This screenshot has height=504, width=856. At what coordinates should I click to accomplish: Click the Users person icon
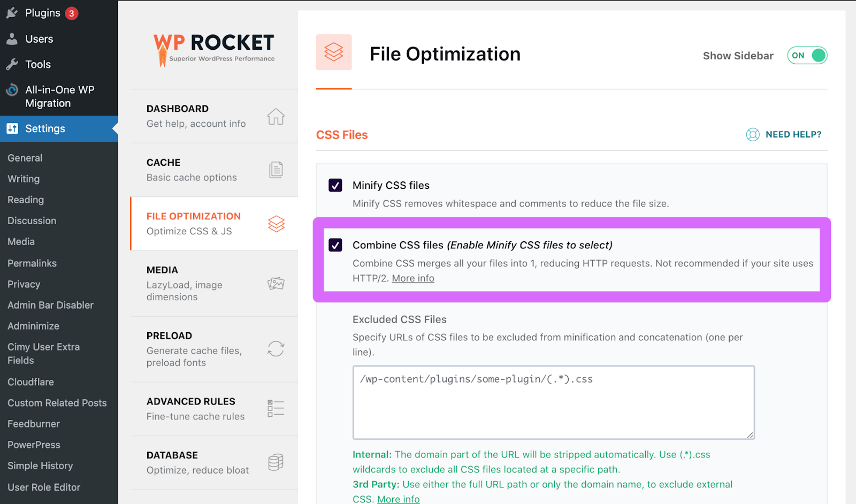click(12, 39)
